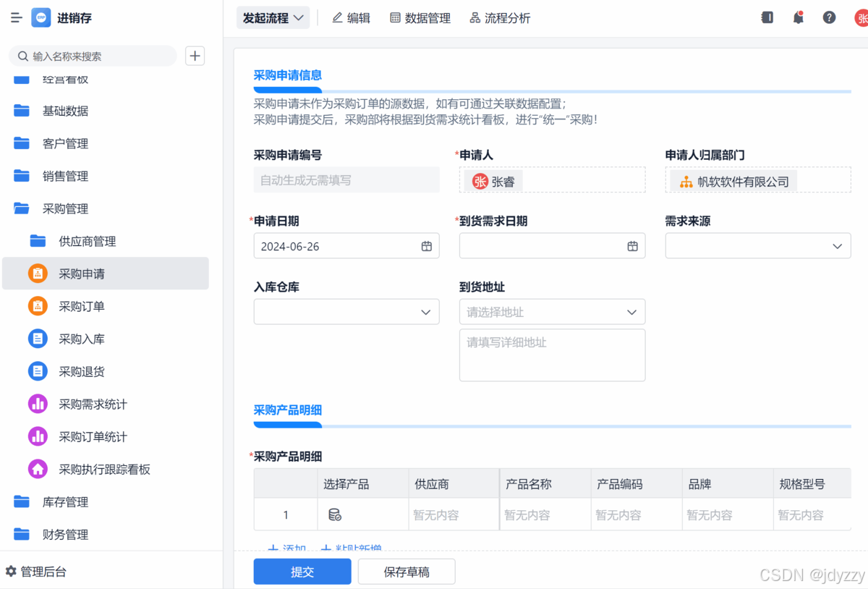Click the 张睿 applicant tag
The image size is (868, 589).
(x=494, y=181)
